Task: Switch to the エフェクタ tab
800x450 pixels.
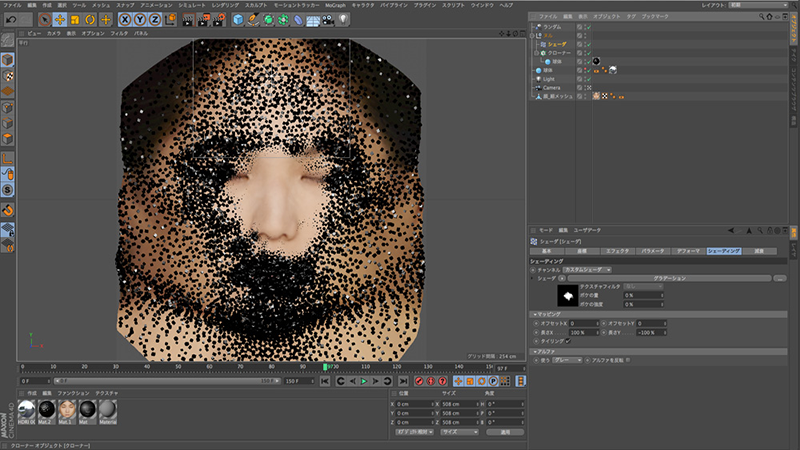Action: [620, 250]
